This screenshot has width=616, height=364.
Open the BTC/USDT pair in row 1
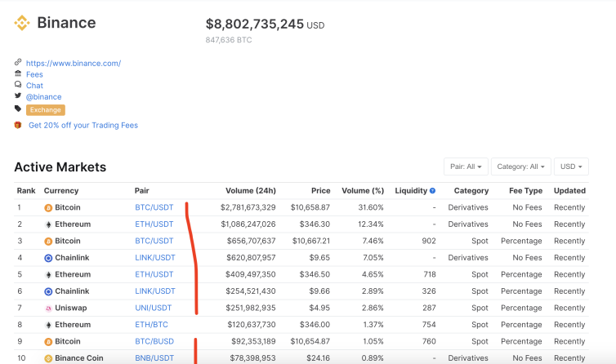tap(154, 207)
